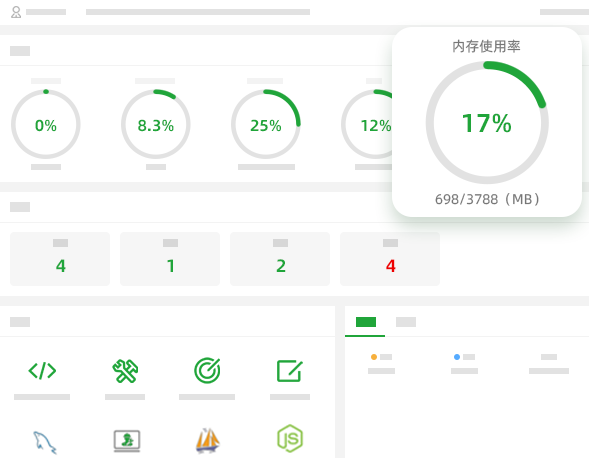589x458 pixels.
Task: Switch to the second gray tab
Action: pos(406,322)
